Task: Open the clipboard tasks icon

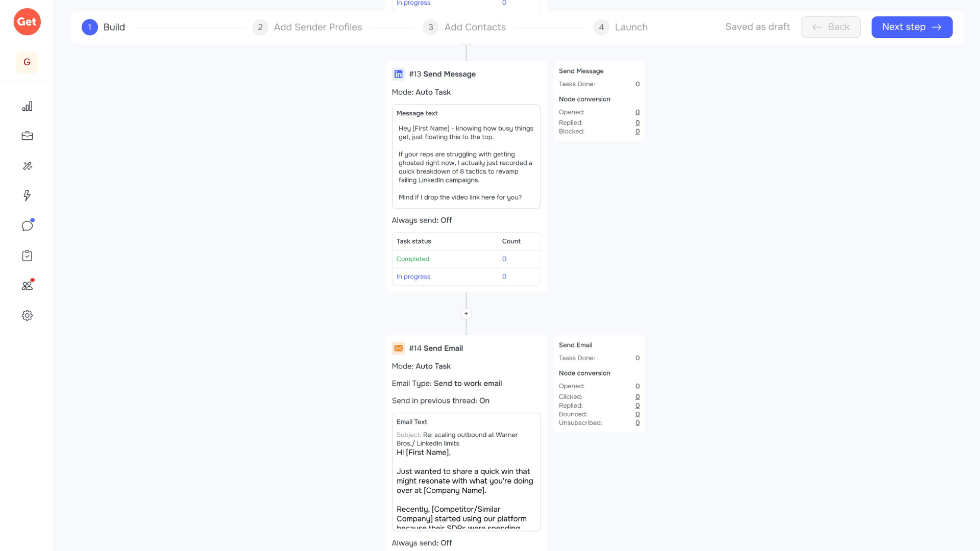Action: click(x=27, y=256)
